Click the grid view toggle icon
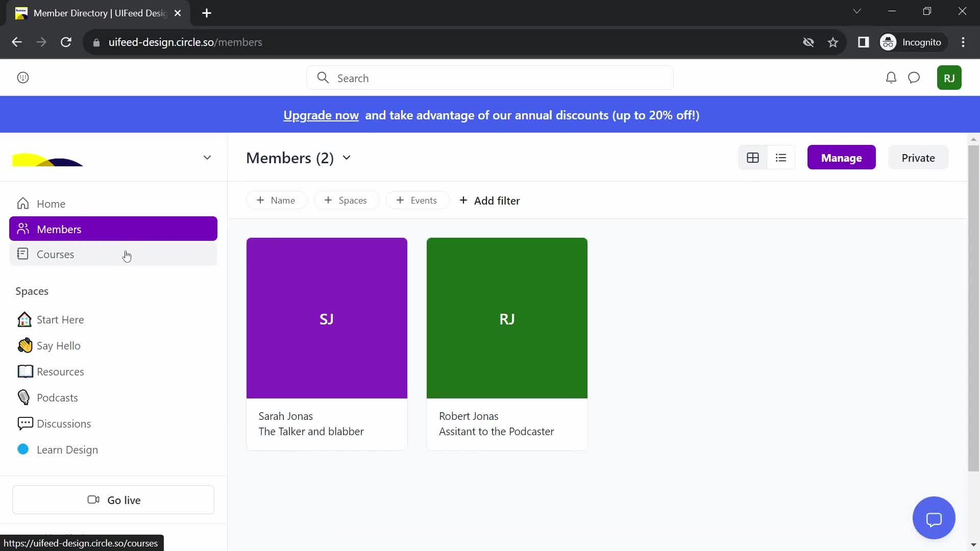 752,158
